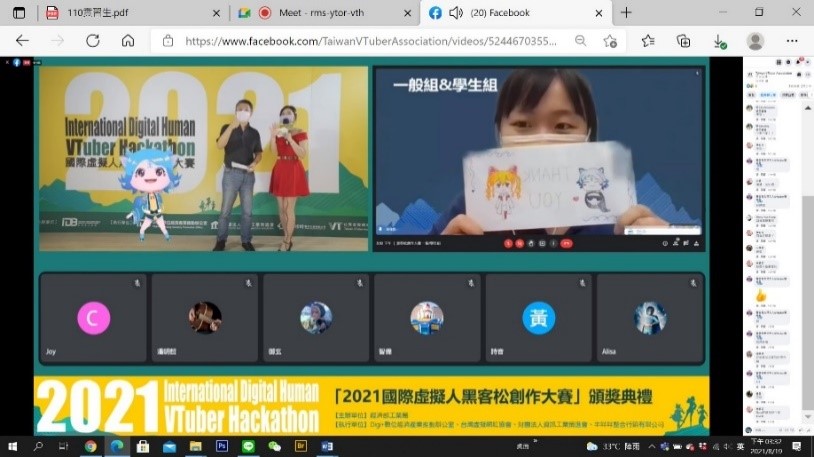
Task: Open Edge settings and more menu
Action: click(792, 41)
